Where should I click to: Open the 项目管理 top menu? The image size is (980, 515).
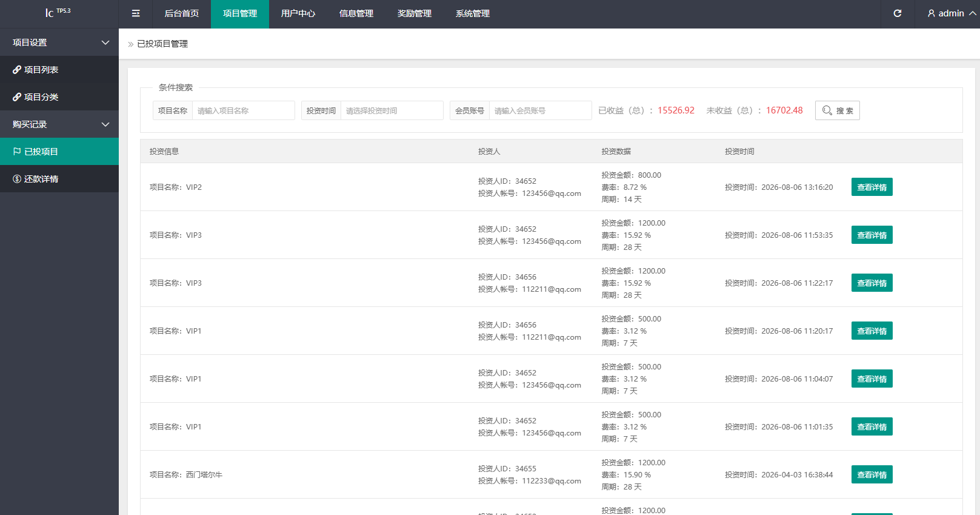(x=240, y=14)
